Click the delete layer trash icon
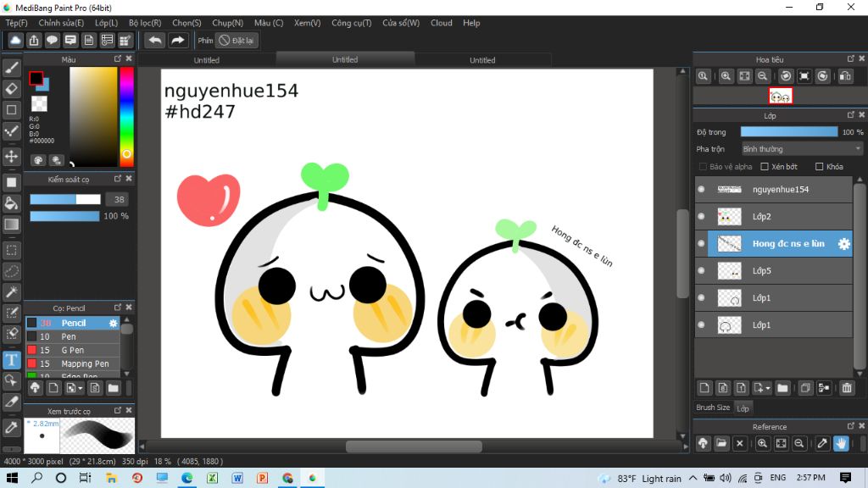Image resolution: width=868 pixels, height=488 pixels. click(x=847, y=388)
